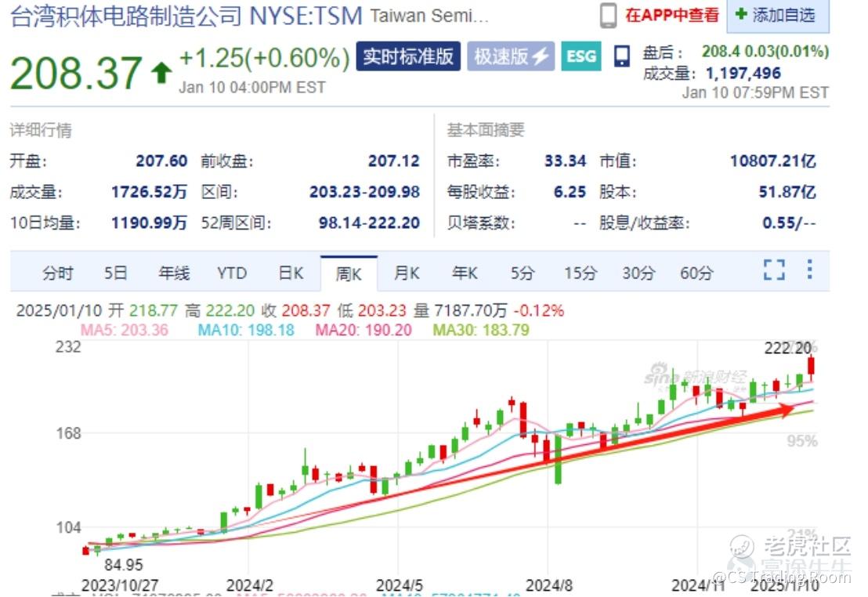Click the after-hours quote 208.4 0.03(0.01%)

765,52
